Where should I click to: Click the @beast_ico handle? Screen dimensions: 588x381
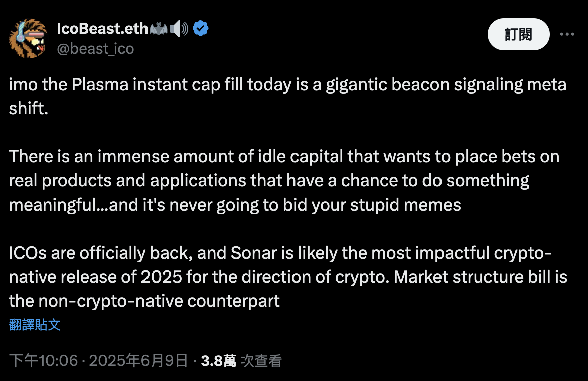click(x=96, y=48)
